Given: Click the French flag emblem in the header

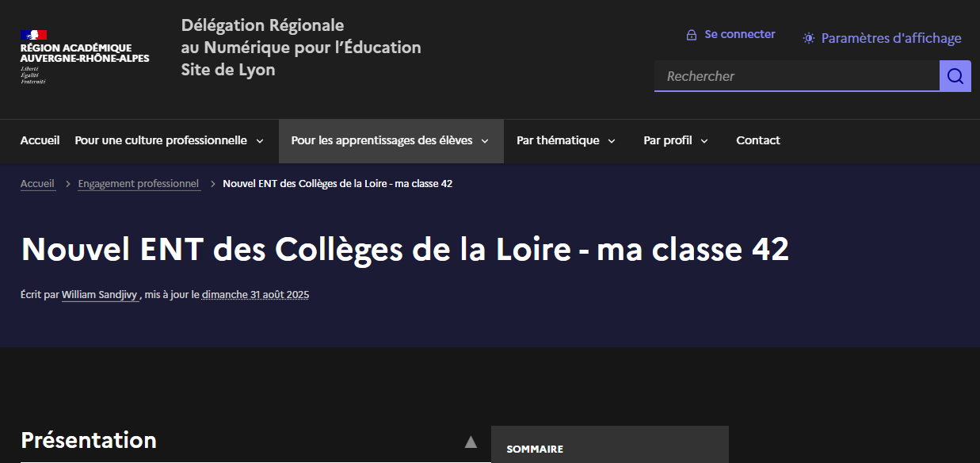Looking at the screenshot, I should (x=35, y=35).
